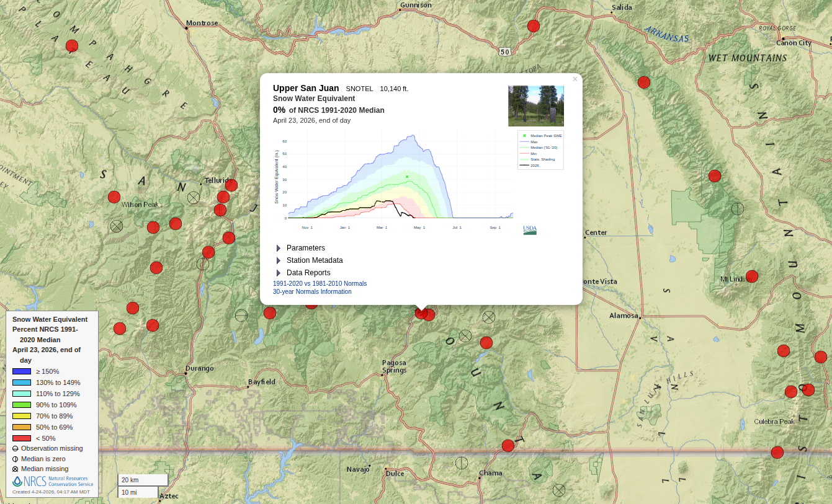
Task: Toggle the 2026 series in the chart legend
Action: 534,166
